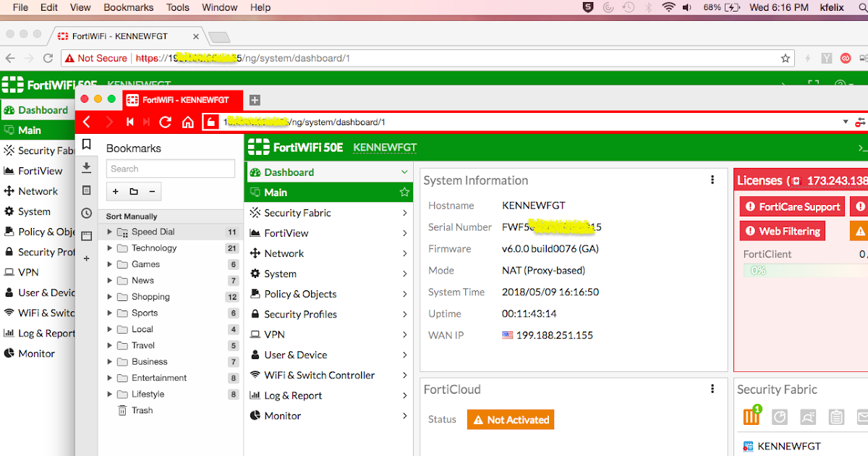Add a new bookmark with the plus button
This screenshot has height=456, width=868.
tap(115, 192)
